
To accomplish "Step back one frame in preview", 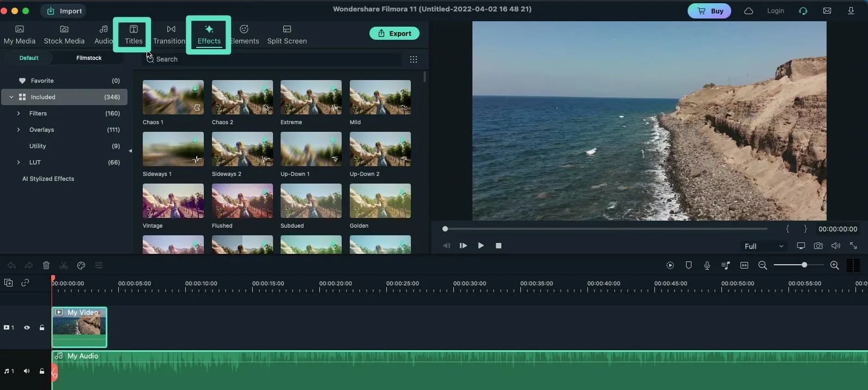I will coord(447,246).
